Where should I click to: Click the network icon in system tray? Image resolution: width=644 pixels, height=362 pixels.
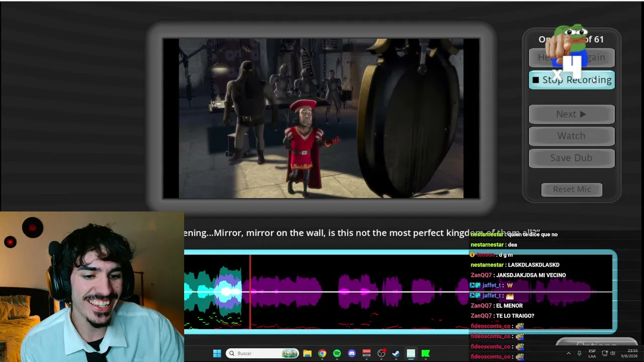tap(605, 353)
